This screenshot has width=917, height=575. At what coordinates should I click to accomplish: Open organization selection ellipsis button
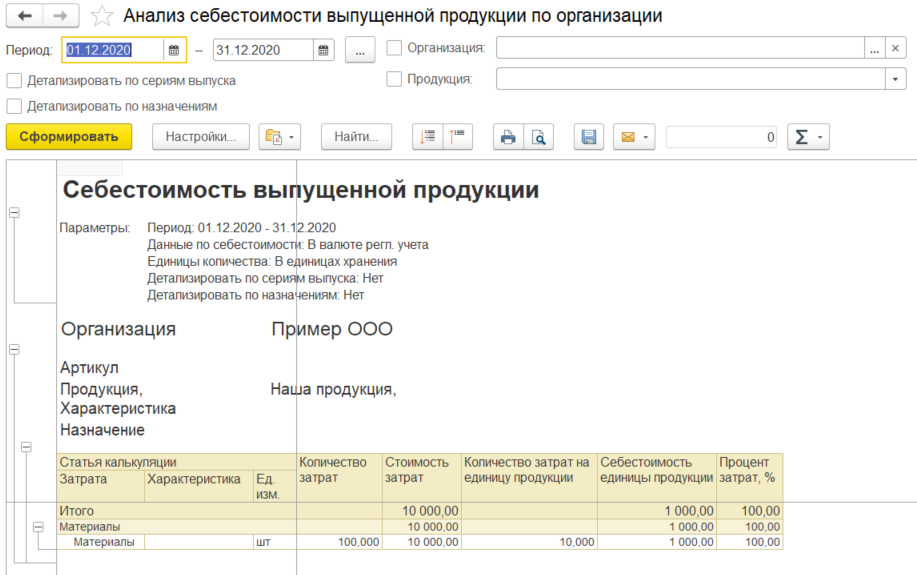(x=874, y=48)
